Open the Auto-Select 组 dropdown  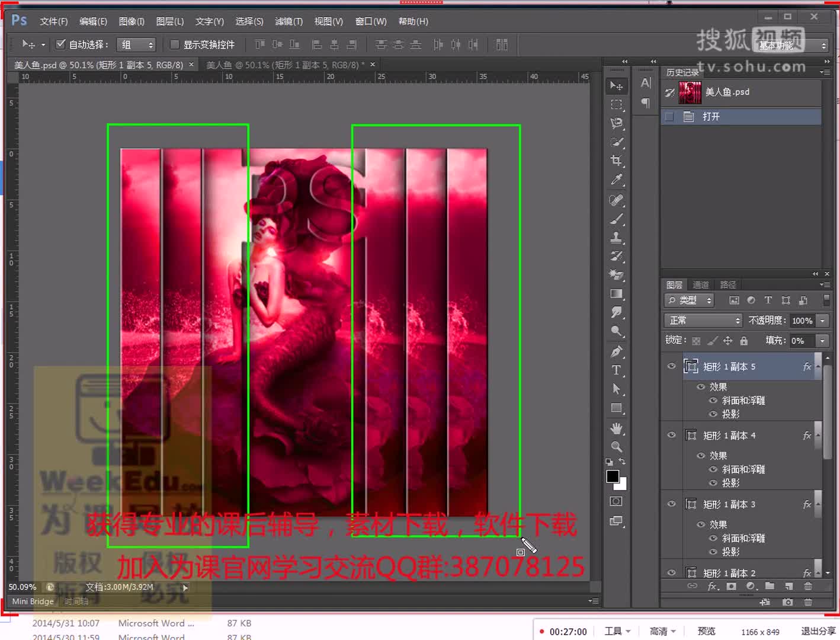tap(136, 44)
